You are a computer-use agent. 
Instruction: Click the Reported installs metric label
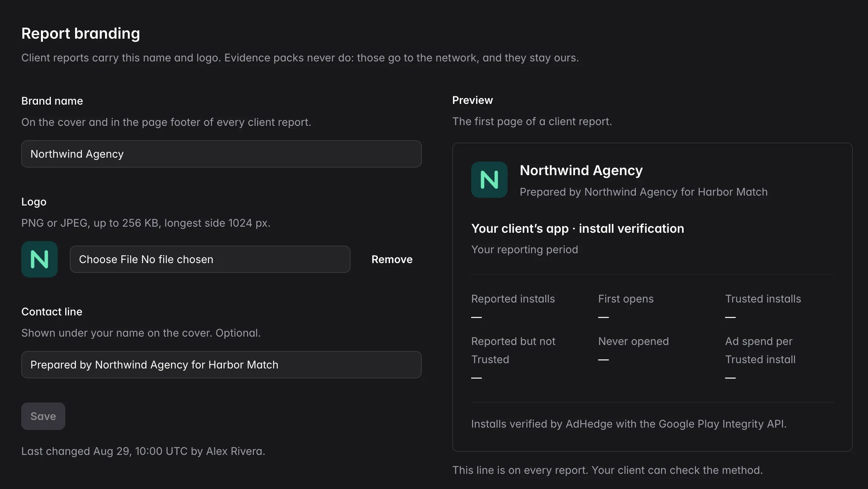point(513,299)
